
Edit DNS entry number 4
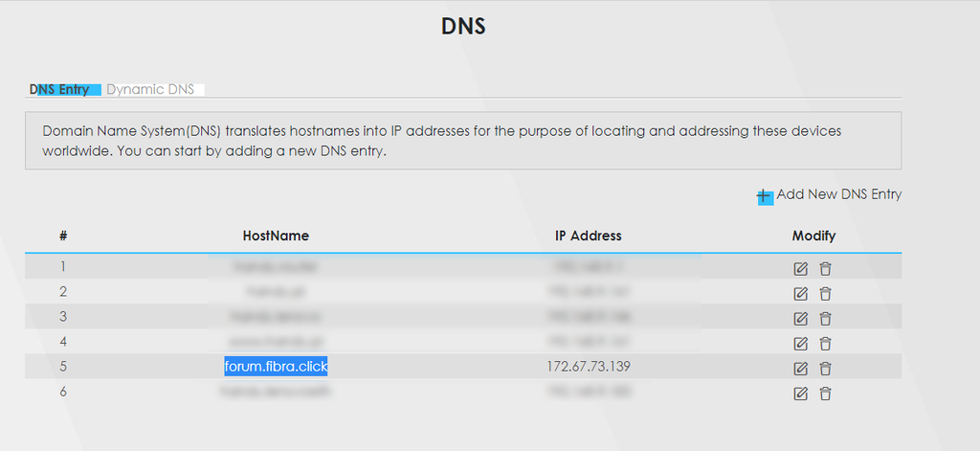(x=801, y=344)
